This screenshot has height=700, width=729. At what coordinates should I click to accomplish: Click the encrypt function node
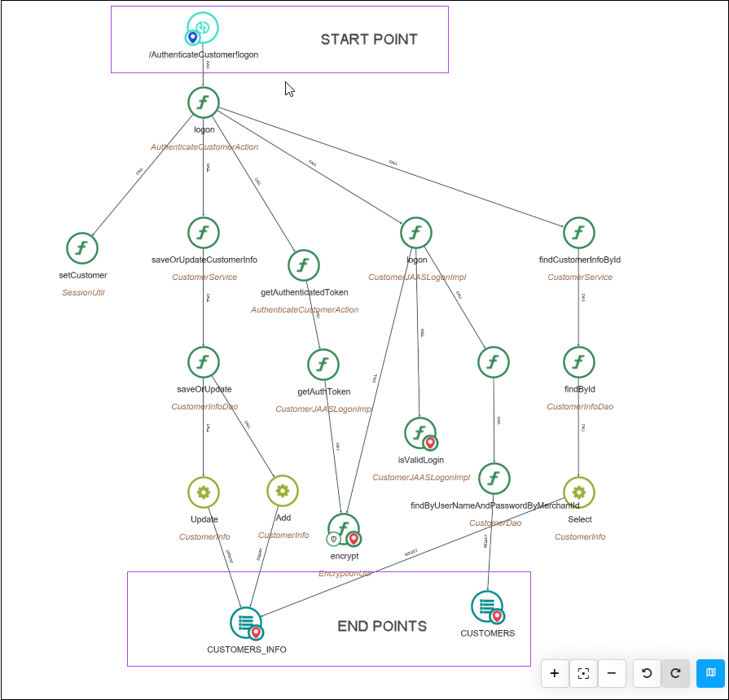(x=344, y=529)
